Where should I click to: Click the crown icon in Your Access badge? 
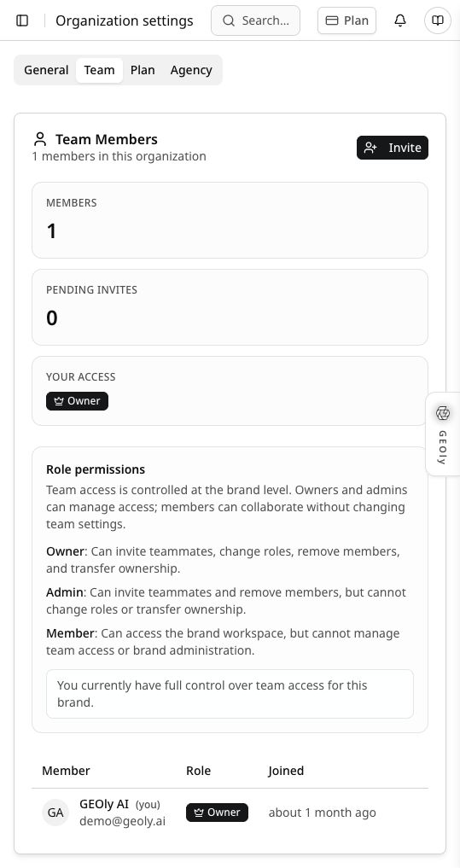59,401
